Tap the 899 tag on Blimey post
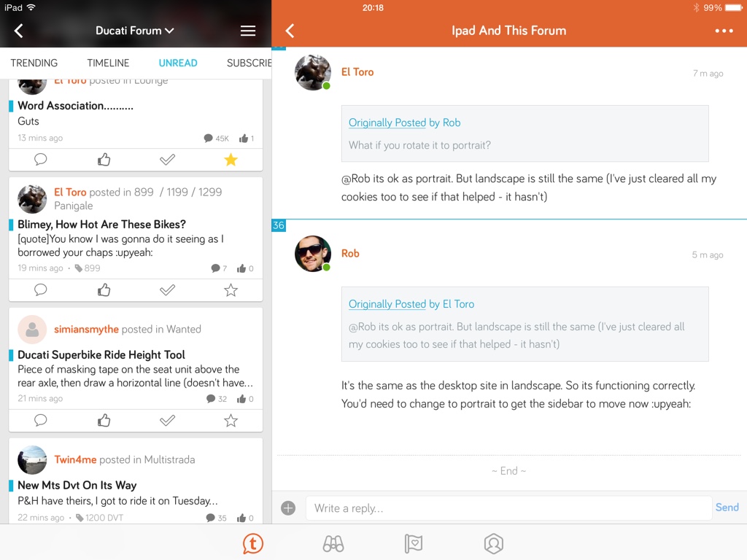The height and width of the screenshot is (560, 747). [88, 268]
